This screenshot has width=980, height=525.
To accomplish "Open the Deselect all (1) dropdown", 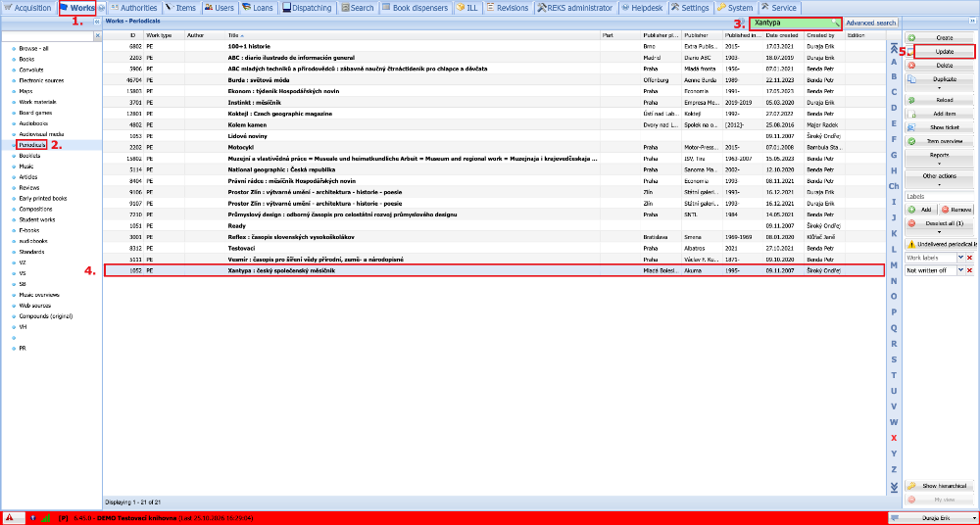I will [x=940, y=225].
